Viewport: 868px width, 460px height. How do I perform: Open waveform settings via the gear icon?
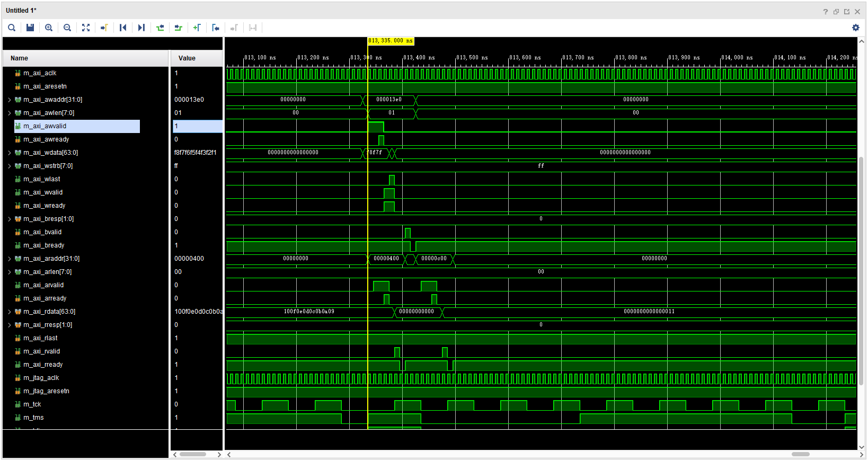(x=856, y=28)
